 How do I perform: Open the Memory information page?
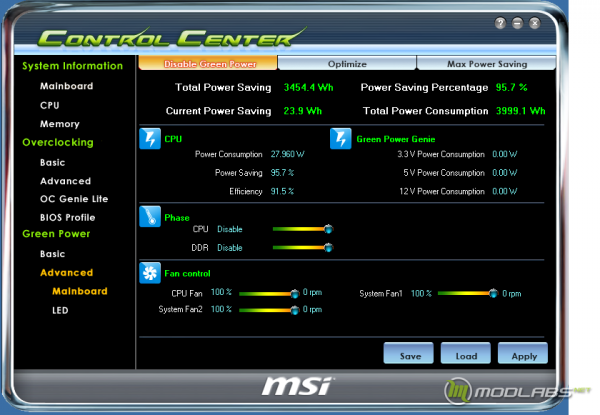coord(60,124)
